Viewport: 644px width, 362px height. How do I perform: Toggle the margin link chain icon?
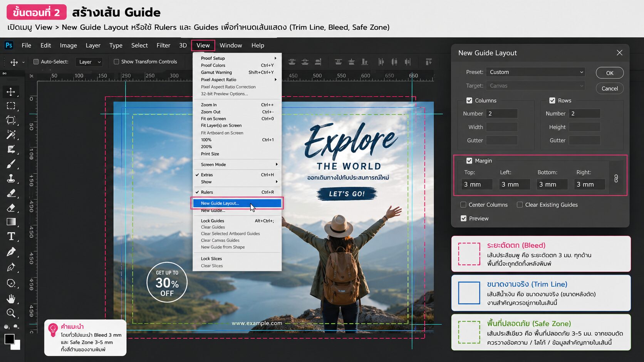[616, 178]
